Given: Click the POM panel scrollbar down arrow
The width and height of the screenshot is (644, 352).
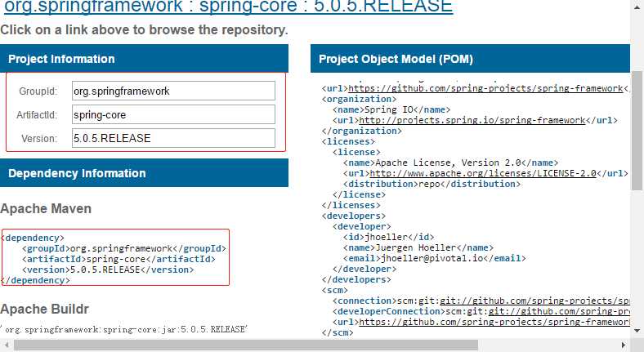Looking at the screenshot, I should (637, 330).
